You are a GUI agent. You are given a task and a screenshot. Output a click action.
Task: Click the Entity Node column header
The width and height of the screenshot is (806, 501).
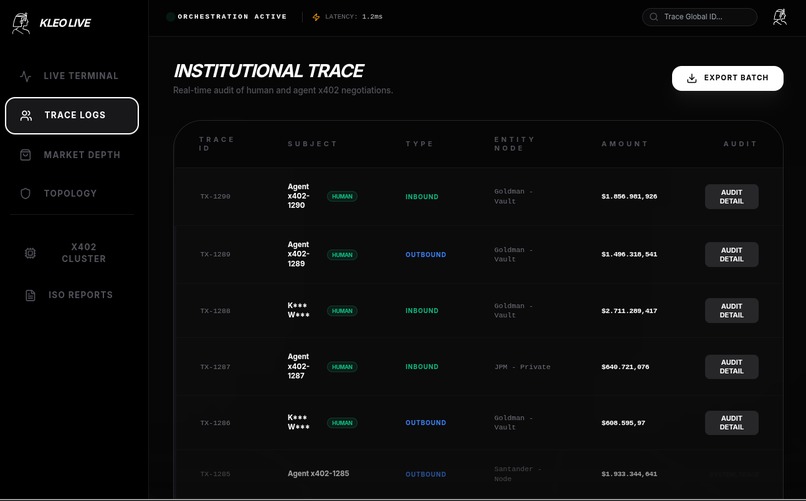coord(514,144)
